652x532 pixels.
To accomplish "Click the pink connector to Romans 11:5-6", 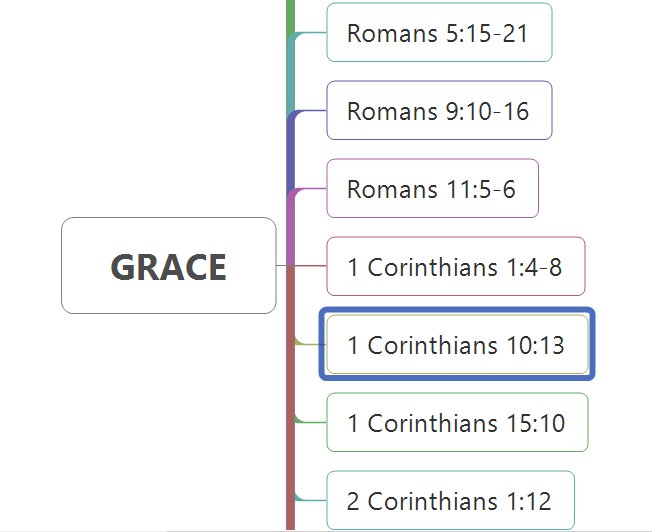I will pos(311,188).
